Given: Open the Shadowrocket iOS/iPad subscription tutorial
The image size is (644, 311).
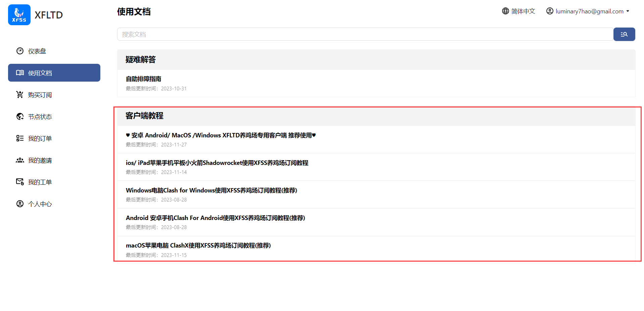Looking at the screenshot, I should [217, 163].
